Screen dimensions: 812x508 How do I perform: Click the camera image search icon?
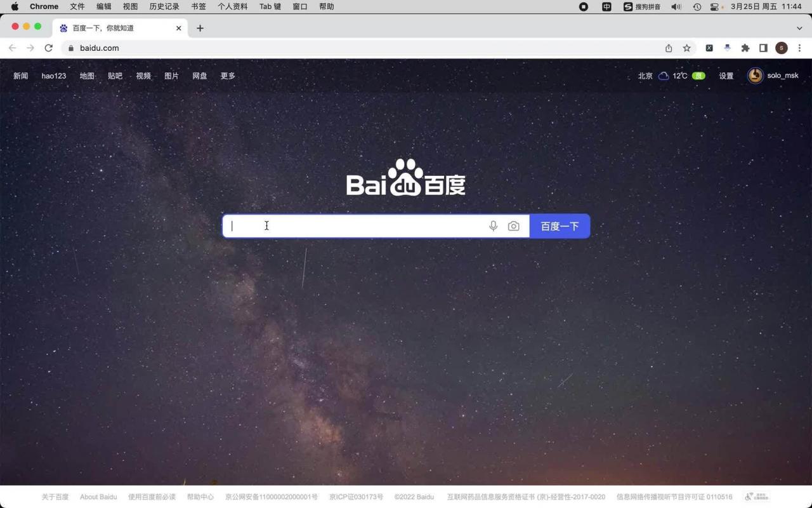click(x=514, y=226)
